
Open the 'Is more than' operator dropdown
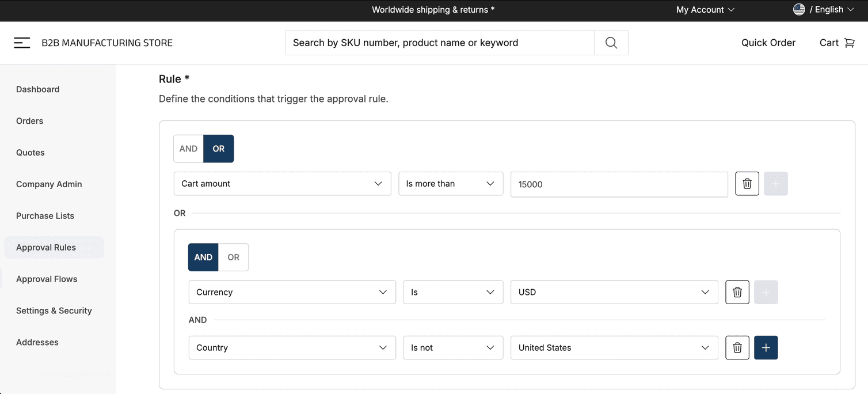(x=451, y=183)
